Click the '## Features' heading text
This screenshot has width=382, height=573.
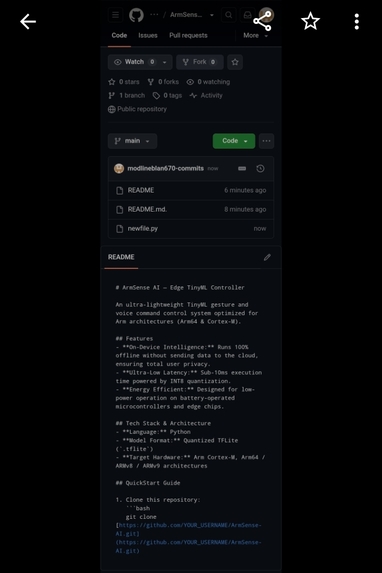(x=134, y=339)
